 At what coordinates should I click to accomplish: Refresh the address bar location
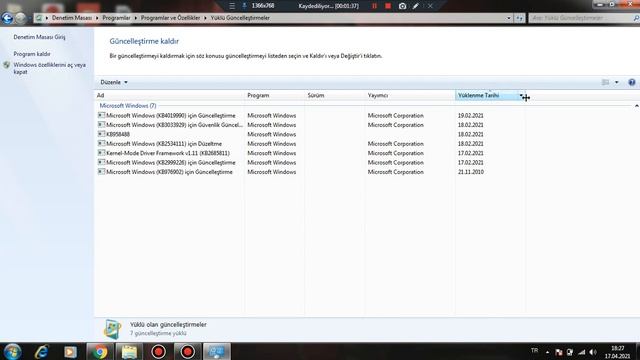pyautogui.click(x=519, y=18)
